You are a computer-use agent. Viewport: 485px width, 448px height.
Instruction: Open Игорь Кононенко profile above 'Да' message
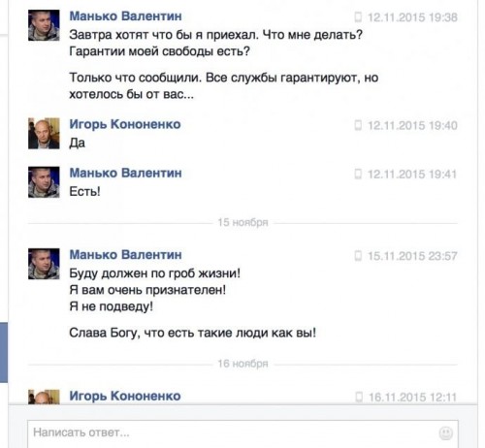pos(125,124)
